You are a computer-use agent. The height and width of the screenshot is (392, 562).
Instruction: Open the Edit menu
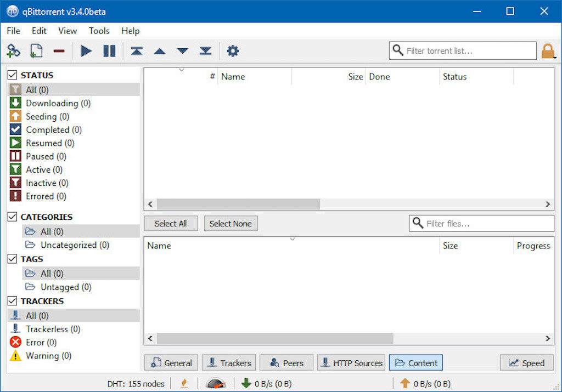click(x=39, y=31)
